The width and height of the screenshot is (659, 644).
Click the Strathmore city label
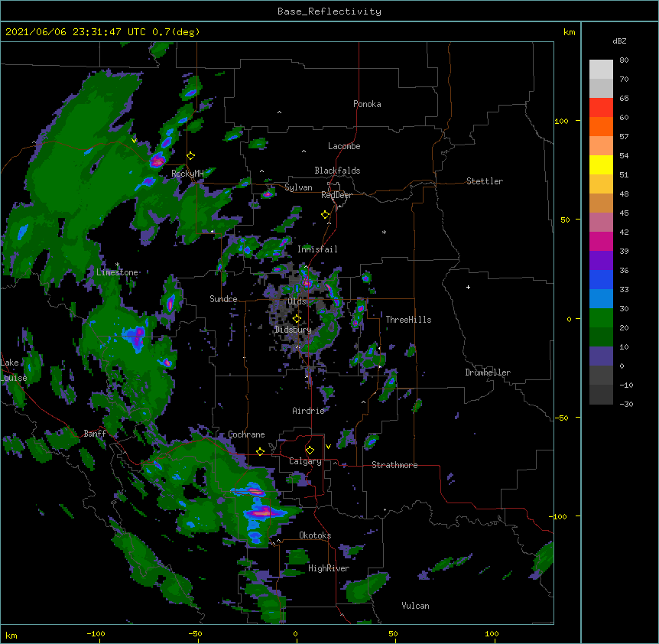point(394,465)
